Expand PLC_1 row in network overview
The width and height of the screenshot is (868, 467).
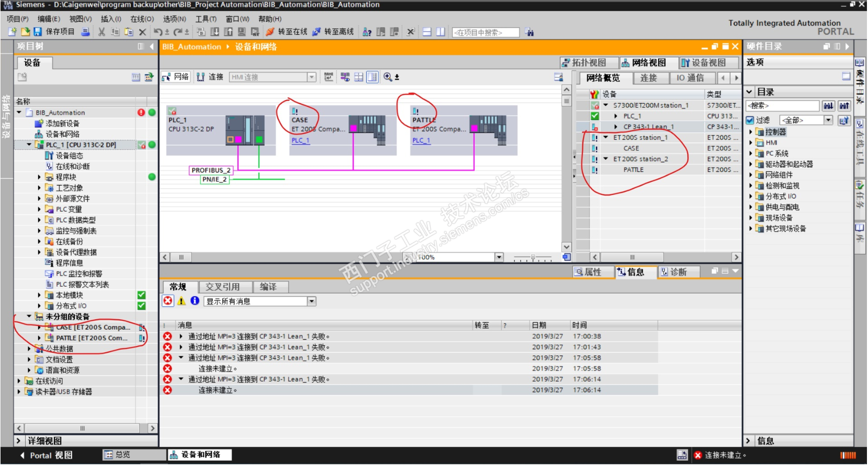pos(616,116)
